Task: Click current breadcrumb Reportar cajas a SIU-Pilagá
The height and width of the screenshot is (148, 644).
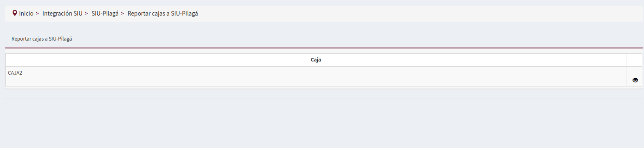Action: [x=163, y=14]
